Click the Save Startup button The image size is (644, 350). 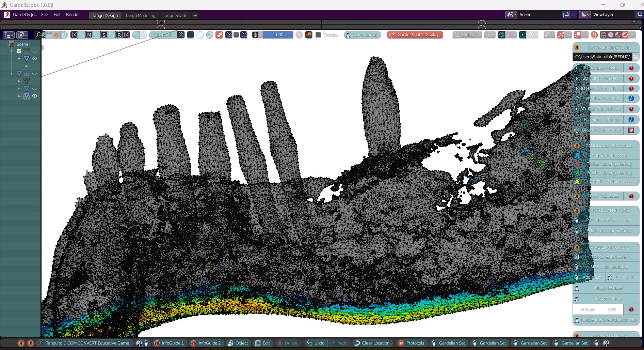coord(362,35)
